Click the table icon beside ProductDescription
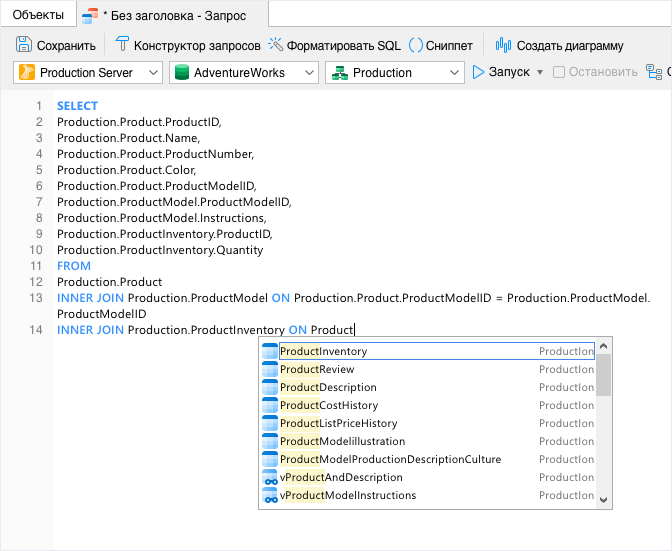This screenshot has width=672, height=551. (270, 387)
